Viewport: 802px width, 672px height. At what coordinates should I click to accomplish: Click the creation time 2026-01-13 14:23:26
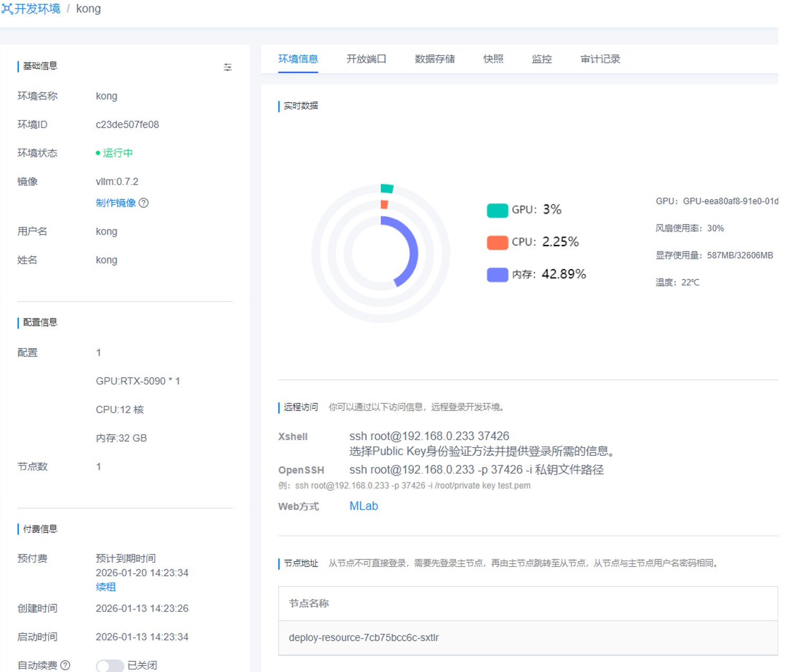point(142,609)
